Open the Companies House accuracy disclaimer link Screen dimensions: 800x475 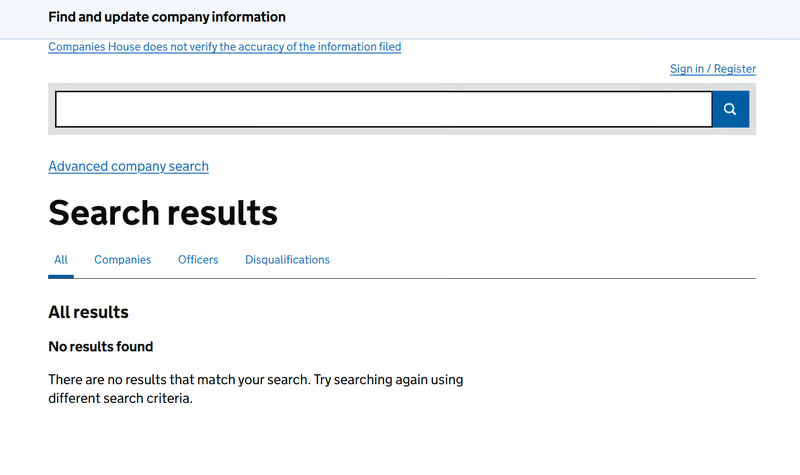[x=224, y=47]
